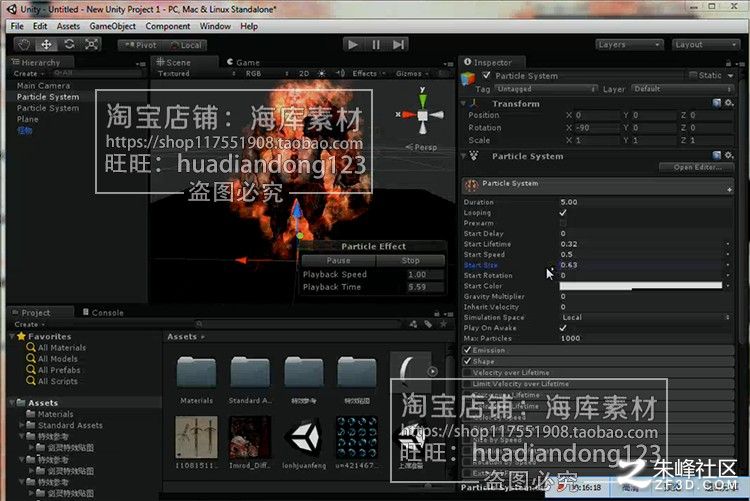Click the green Y axis gizmo cone
This screenshot has width=750, height=501.
(422, 100)
